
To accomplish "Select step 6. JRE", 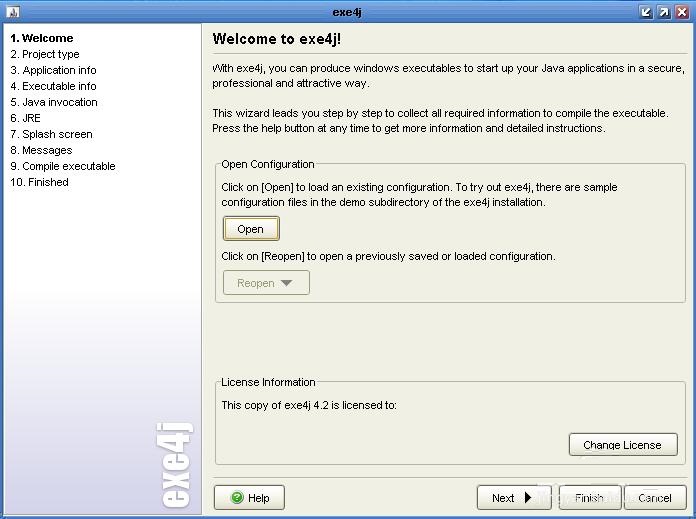I will point(25,118).
